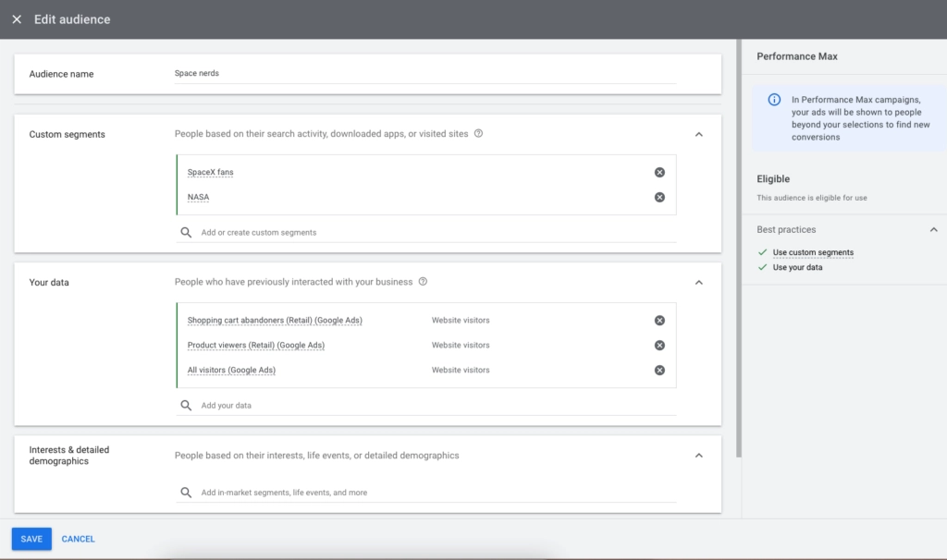
Task: Save the audience changes
Action: [x=31, y=539]
